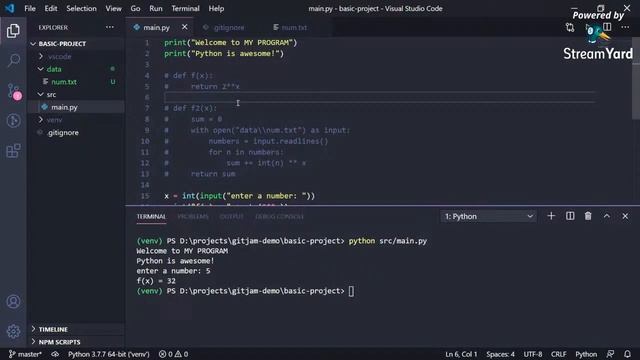This screenshot has height=360, width=640.
Task: Switch to the num.txt editor tab
Action: (x=294, y=27)
